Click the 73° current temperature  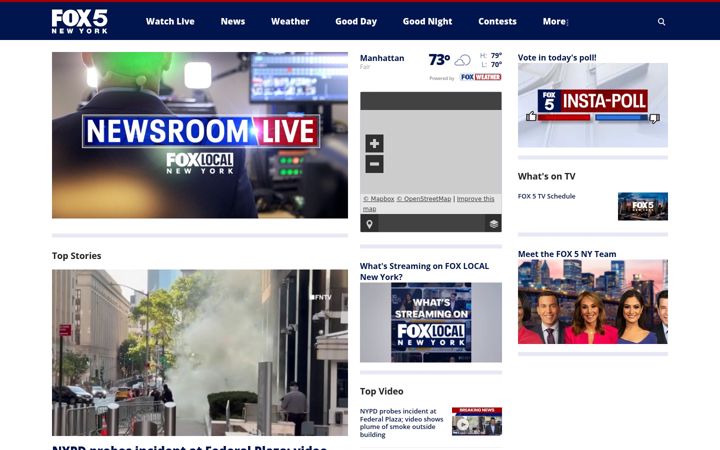pos(439,60)
